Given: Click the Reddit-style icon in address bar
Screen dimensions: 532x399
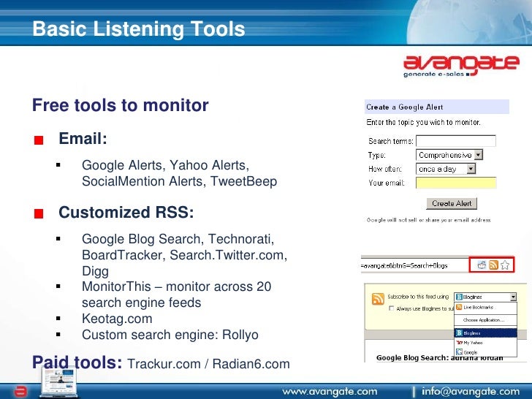Looking at the screenshot, I should coord(482,265).
